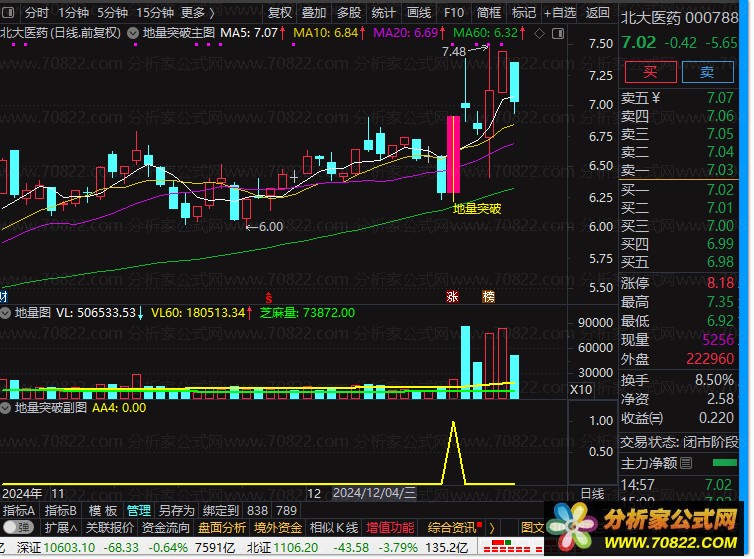Expand the 地量突破主图 indicator dropdown
The image size is (754, 559).
(x=133, y=33)
